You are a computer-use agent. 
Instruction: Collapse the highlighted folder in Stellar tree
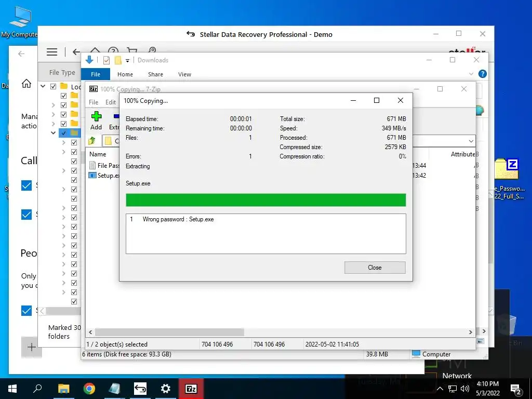pyautogui.click(x=54, y=132)
